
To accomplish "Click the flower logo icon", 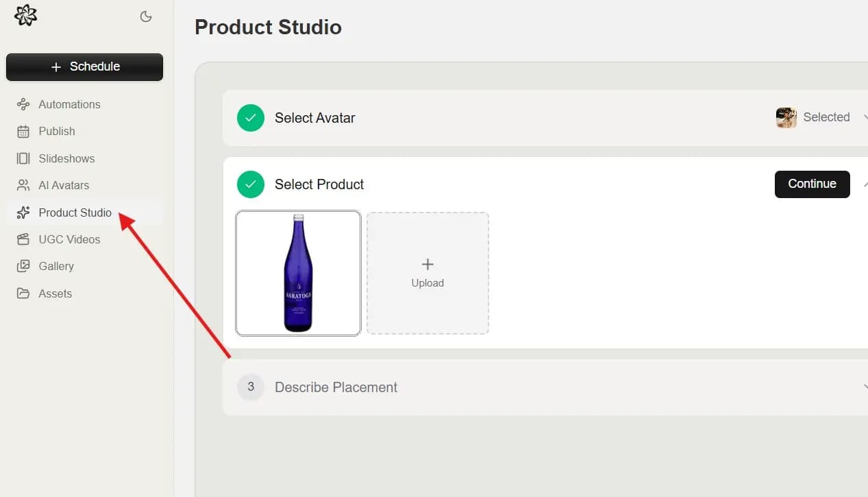I will 26,15.
